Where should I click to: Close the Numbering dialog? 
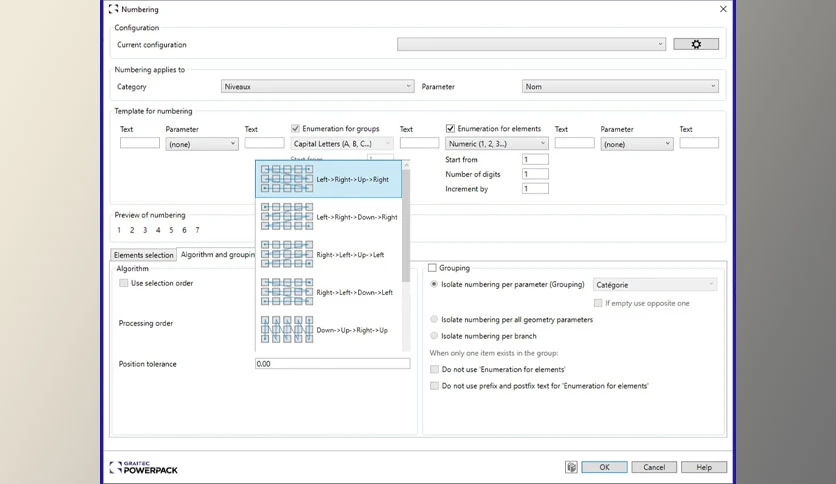click(x=723, y=9)
